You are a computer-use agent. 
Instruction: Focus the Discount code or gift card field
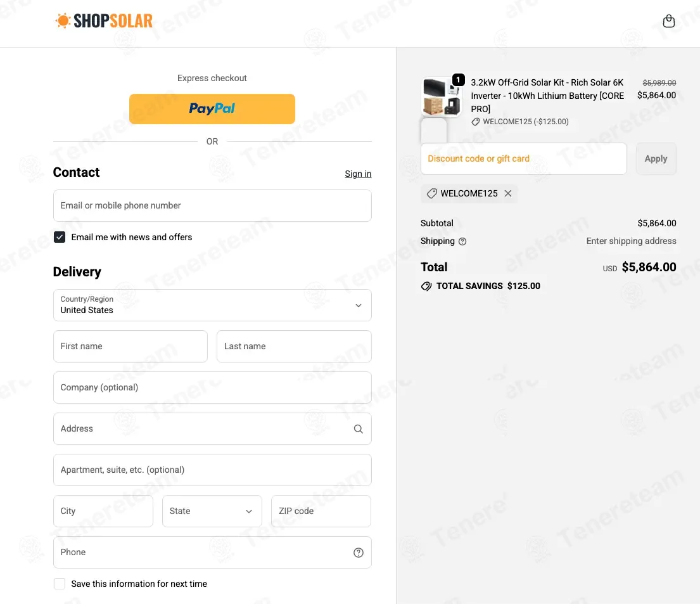pos(524,158)
